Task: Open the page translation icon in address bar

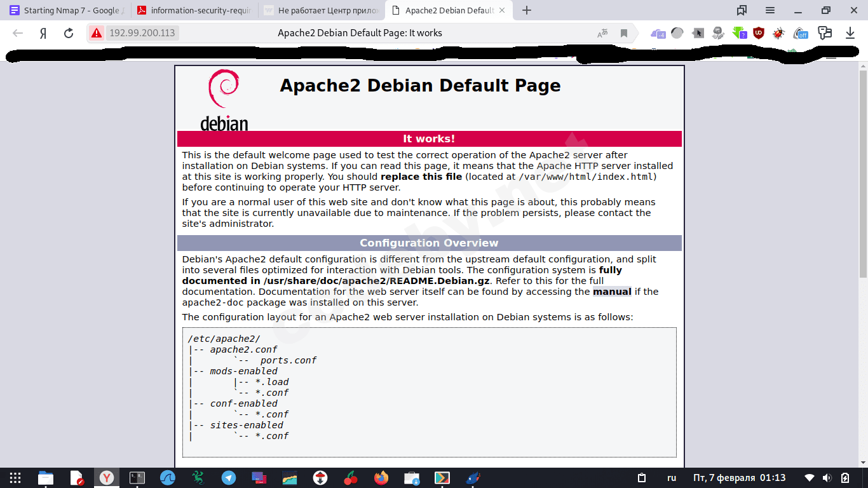Action: coord(602,33)
